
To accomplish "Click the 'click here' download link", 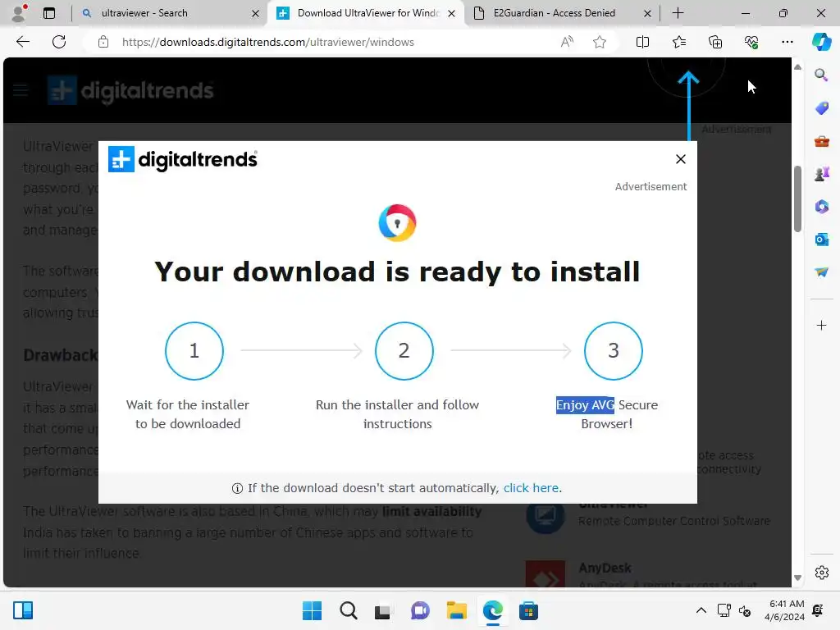I will coord(531,488).
